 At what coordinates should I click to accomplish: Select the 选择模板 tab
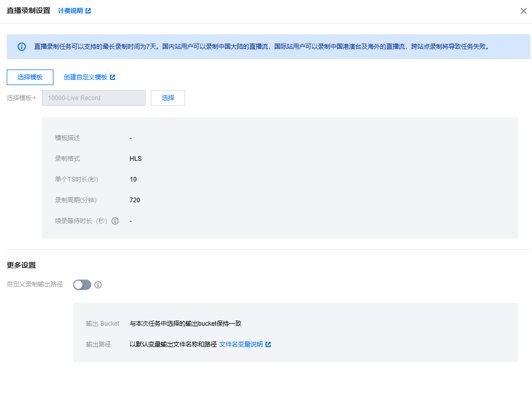click(30, 77)
